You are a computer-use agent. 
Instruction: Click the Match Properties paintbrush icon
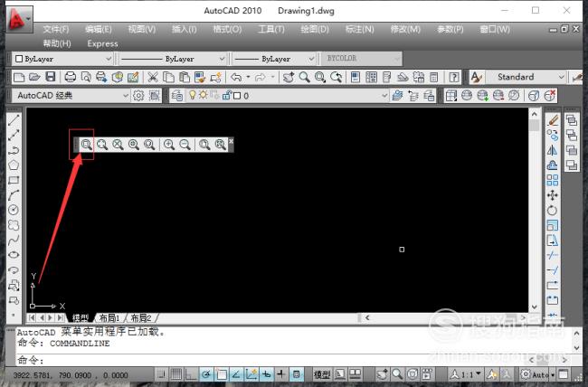[x=200, y=77]
